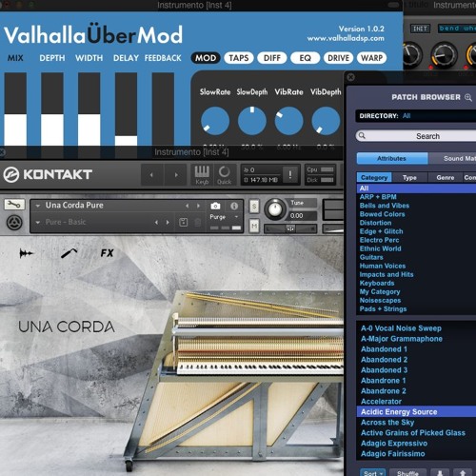Adjust the DELAY slider bar

coord(126,109)
